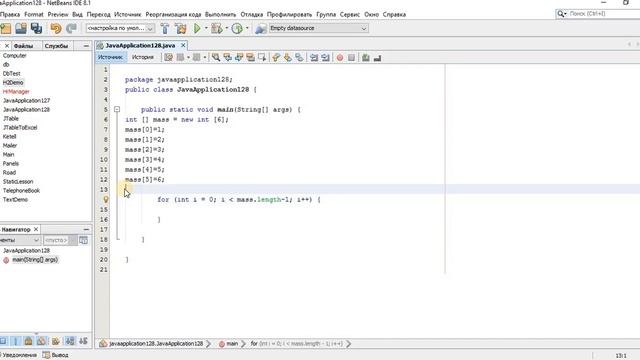Open the Правка menu
This screenshot has height=360, width=640.
tap(10, 14)
